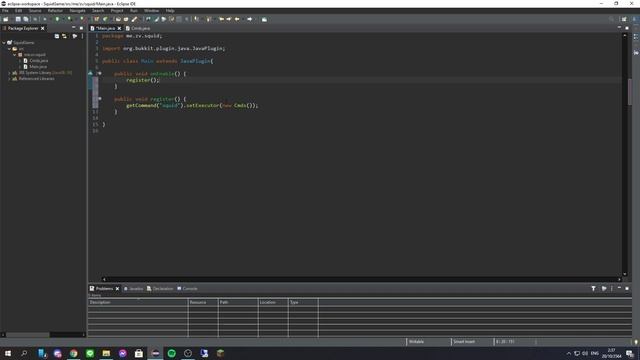Click the New Java Package icon
The height and width of the screenshot is (360, 640).
(x=97, y=19)
